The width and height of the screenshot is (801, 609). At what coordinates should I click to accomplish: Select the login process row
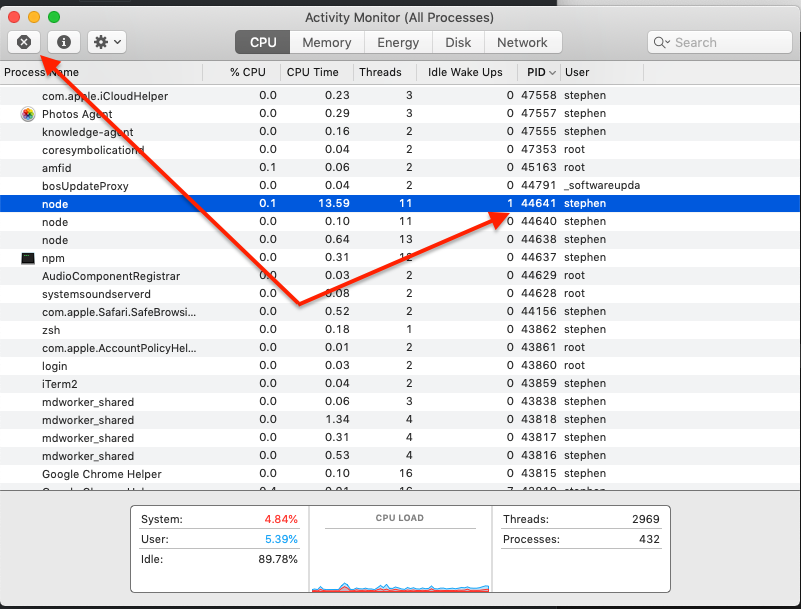click(400, 365)
